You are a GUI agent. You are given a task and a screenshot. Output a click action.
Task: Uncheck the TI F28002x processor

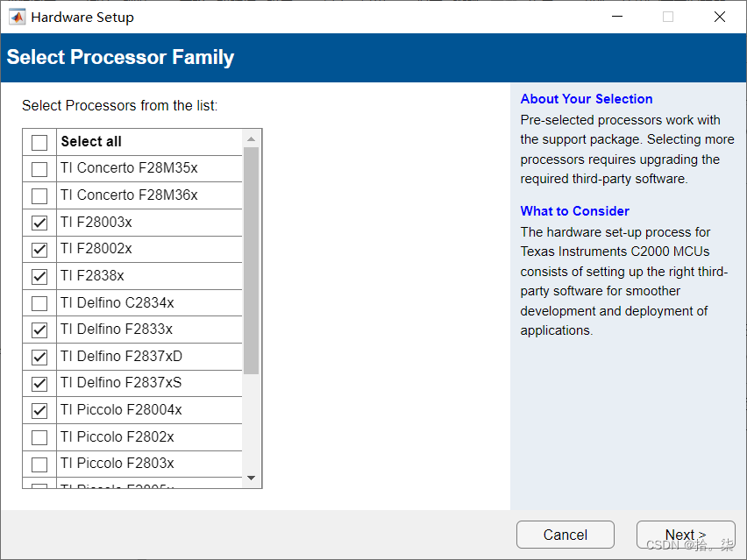pyautogui.click(x=39, y=250)
